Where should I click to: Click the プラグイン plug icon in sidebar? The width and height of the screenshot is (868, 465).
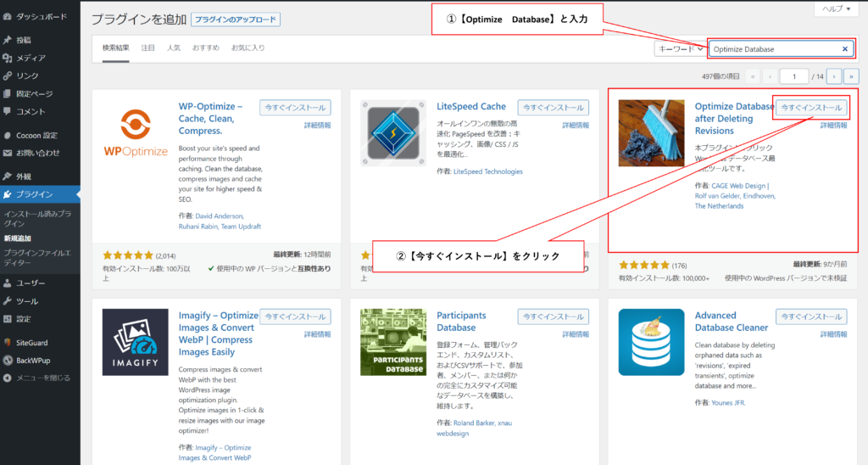(7, 194)
